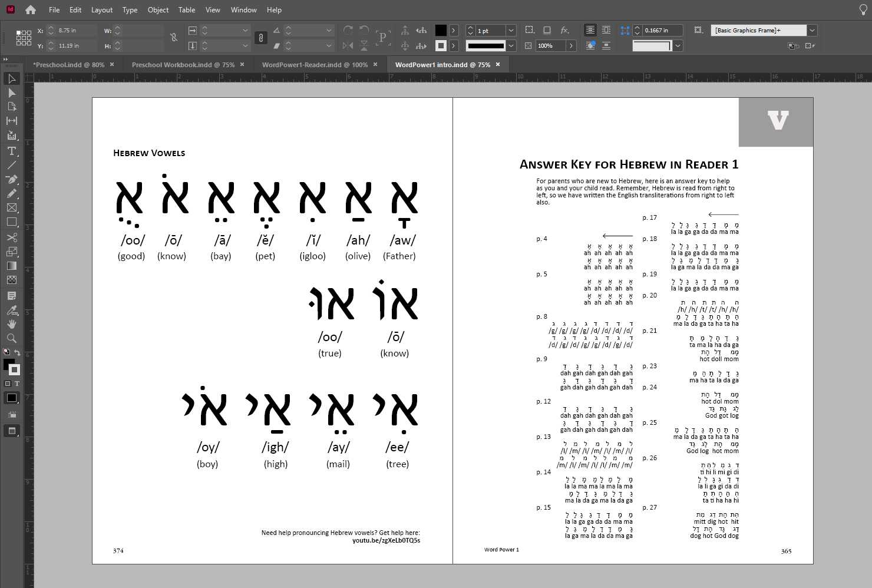Select the Line tool
Viewport: 872px width, 588px height.
click(x=12, y=165)
